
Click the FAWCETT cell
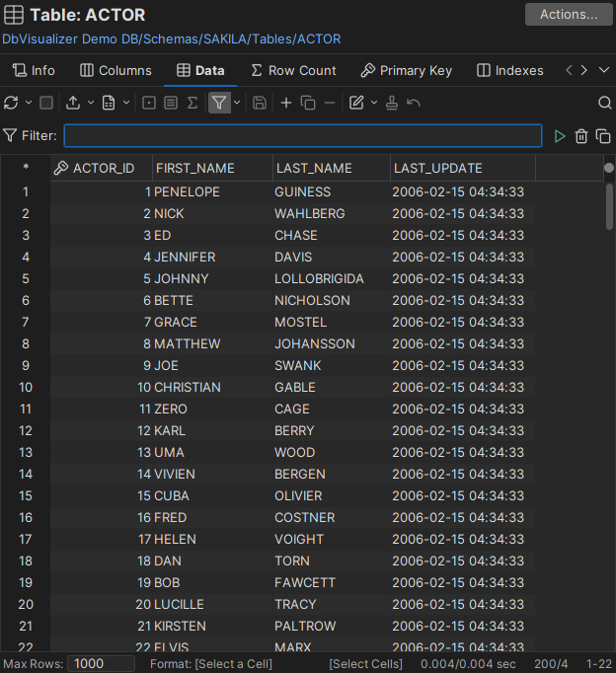(332, 582)
